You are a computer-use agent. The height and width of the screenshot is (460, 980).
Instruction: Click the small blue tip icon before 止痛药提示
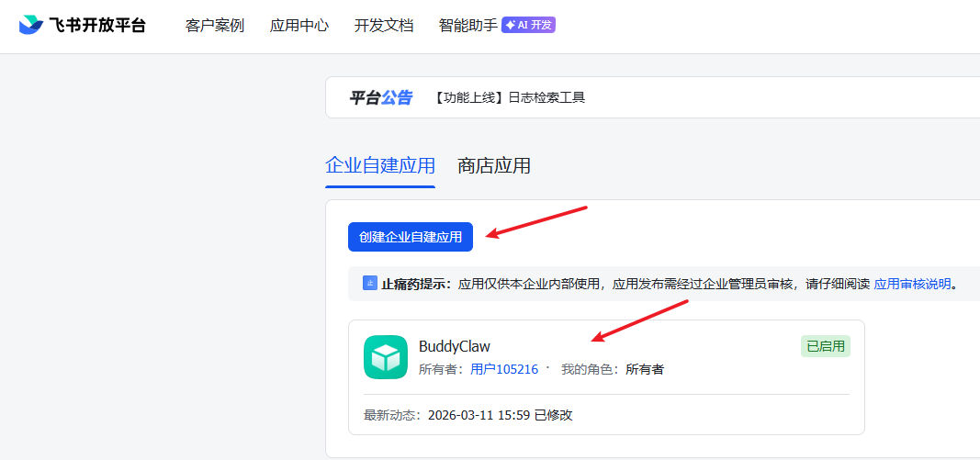(370, 283)
